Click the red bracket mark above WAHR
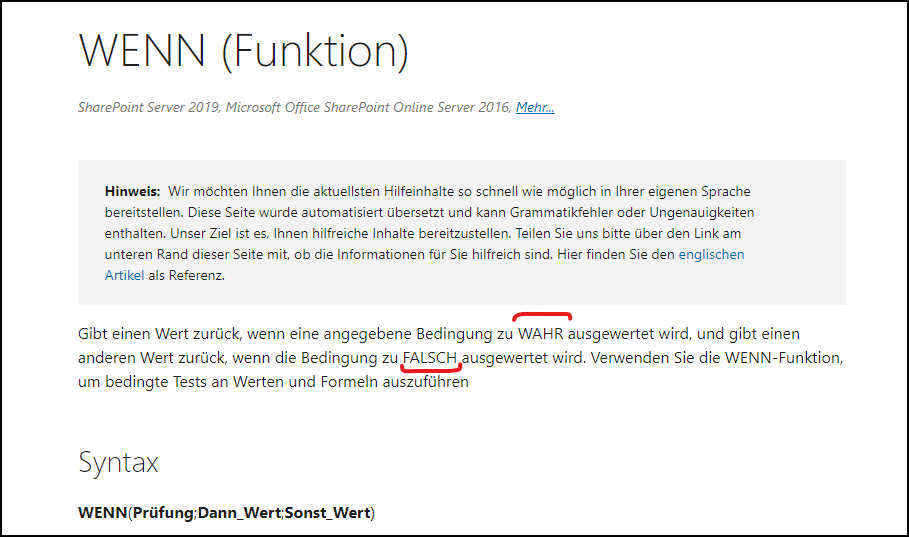Viewport: 909px width, 537px height. (542, 314)
